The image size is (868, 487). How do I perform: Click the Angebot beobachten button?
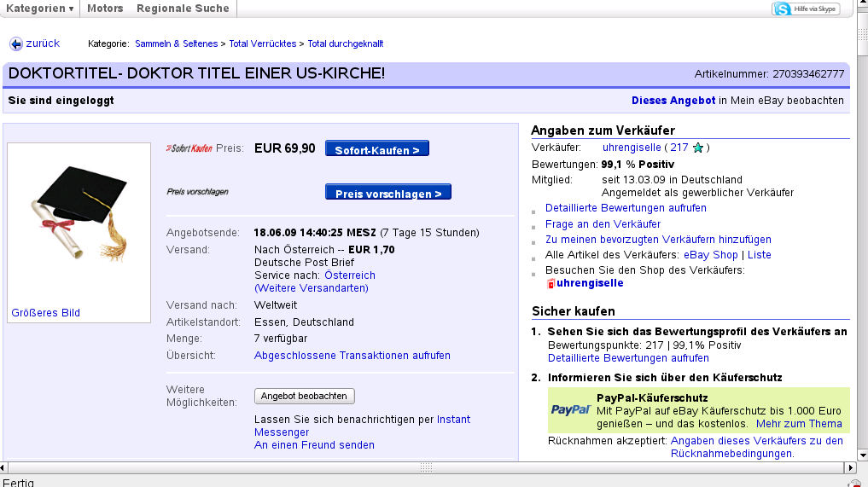point(304,396)
